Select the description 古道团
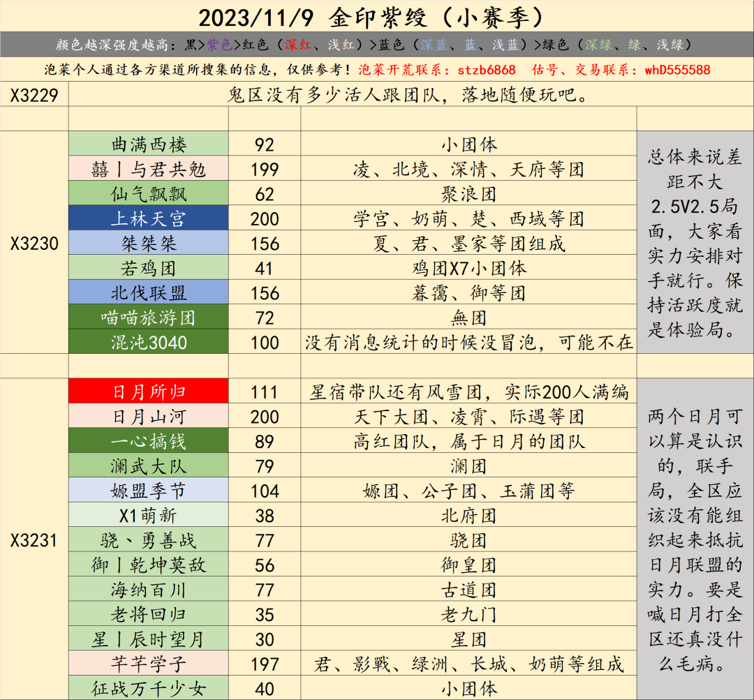 coord(469,590)
